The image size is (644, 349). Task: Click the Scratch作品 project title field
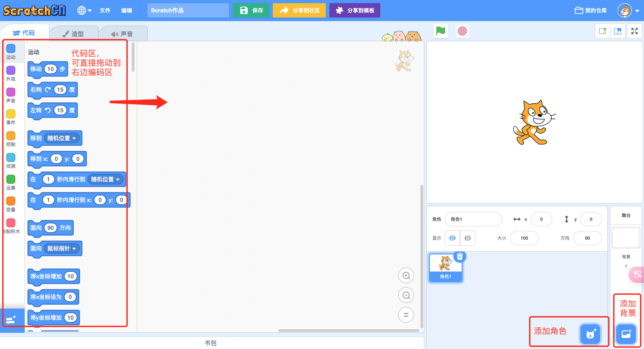[188, 11]
